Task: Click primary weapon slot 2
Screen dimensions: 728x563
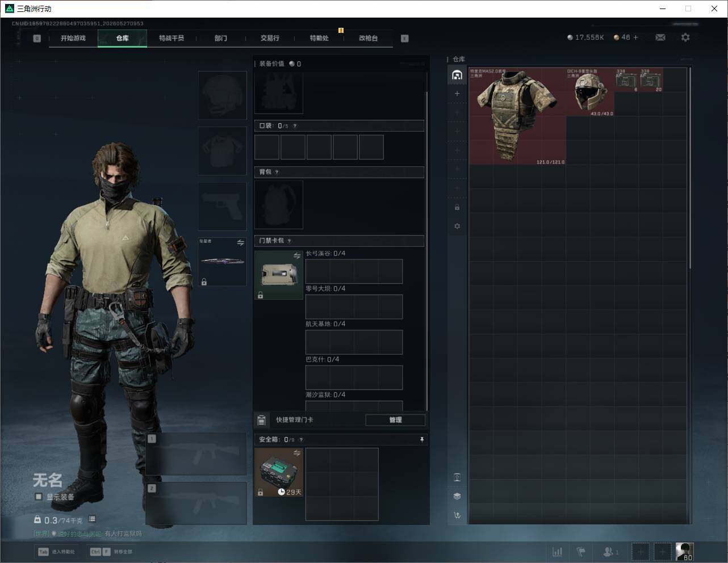Action: click(196, 503)
